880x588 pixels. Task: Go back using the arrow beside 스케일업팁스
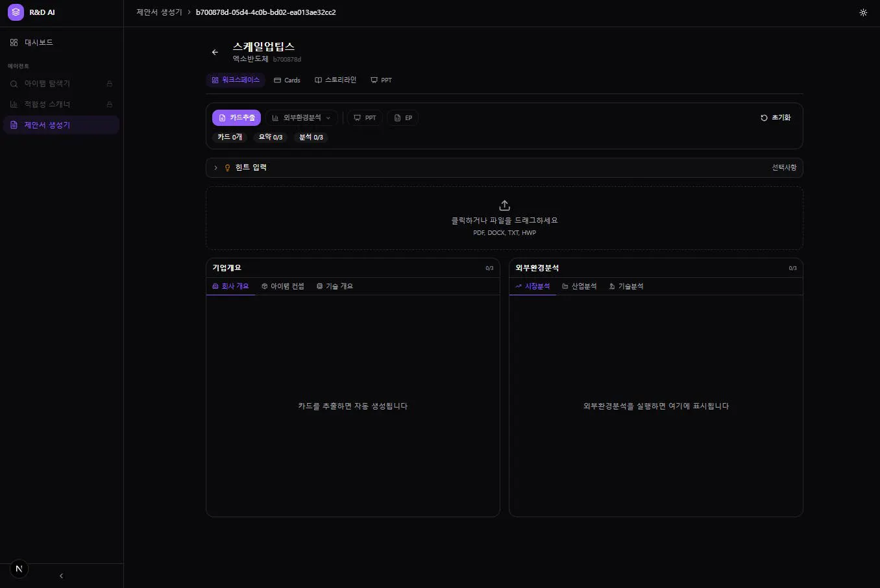(x=215, y=52)
